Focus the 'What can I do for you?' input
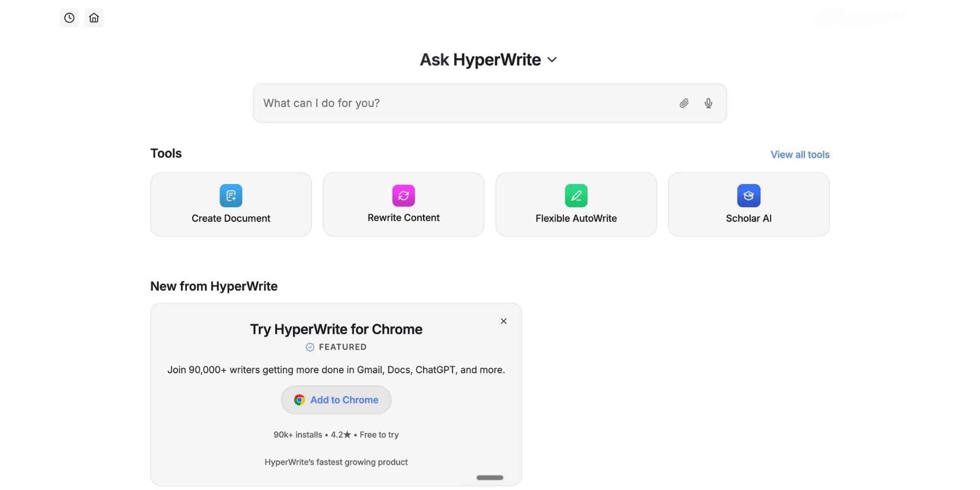The width and height of the screenshot is (980, 490). (x=489, y=103)
